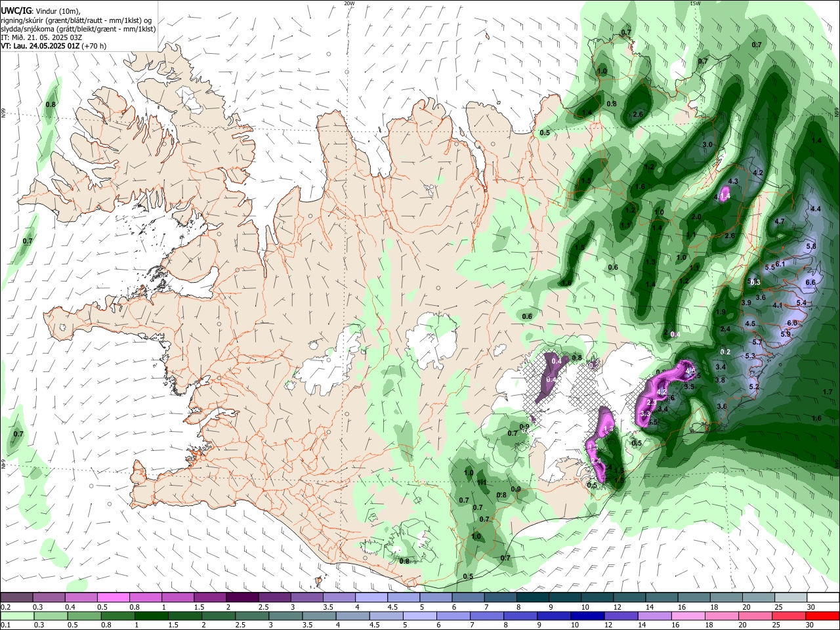Select the lilac swatch between 14 and 16, lower legend row
Image resolution: width=840 pixels, height=630 pixels.
[655, 616]
